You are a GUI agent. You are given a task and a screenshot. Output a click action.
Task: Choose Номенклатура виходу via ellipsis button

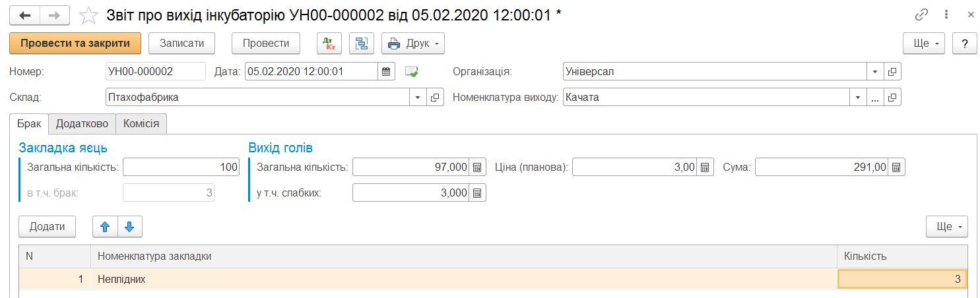(875, 98)
